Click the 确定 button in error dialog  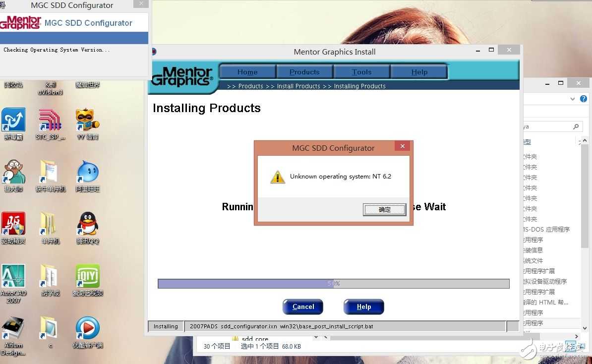pyautogui.click(x=384, y=210)
